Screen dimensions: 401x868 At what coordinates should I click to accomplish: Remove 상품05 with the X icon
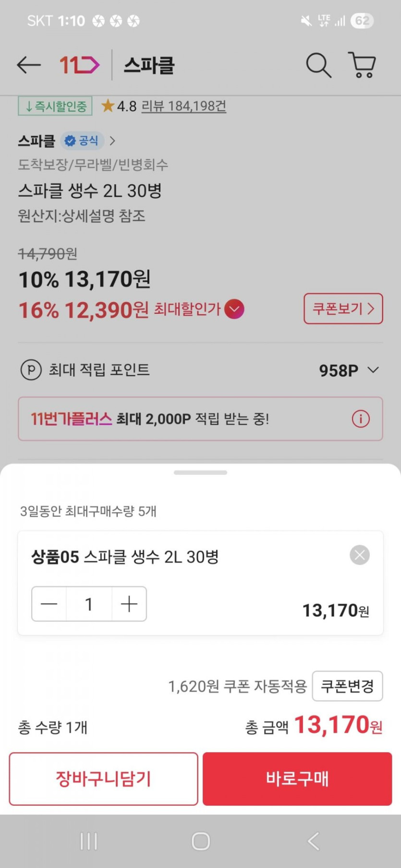tap(360, 555)
